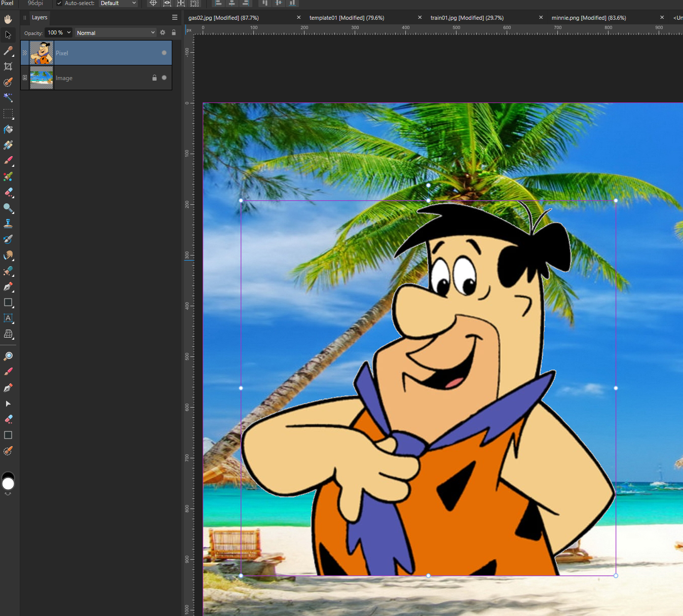
Task: Click the transform origin crosshair icon
Action: tap(153, 3)
